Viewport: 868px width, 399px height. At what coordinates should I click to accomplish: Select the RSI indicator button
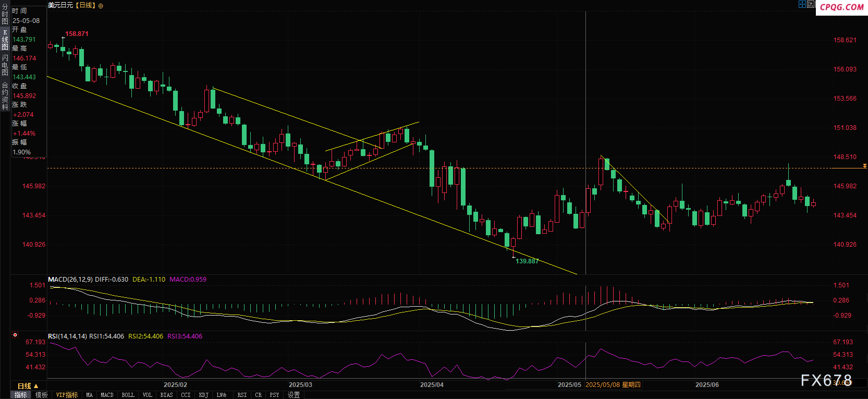coord(242,395)
